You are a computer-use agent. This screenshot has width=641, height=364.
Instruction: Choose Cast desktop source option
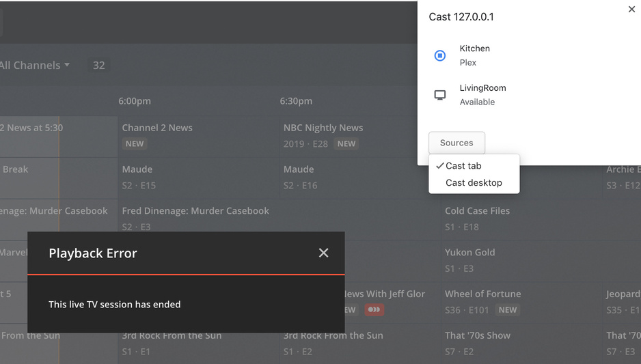pos(474,183)
